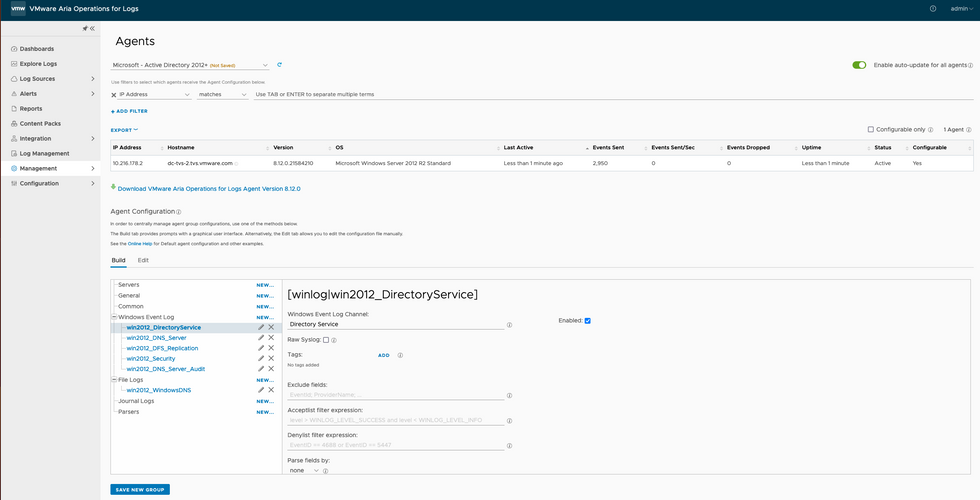Open the IP Address filter field dropdown
The width and height of the screenshot is (980, 500).
155,94
